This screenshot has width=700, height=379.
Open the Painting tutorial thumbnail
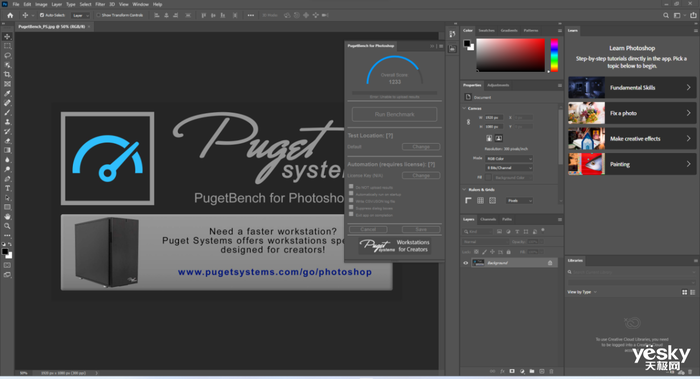(x=586, y=164)
